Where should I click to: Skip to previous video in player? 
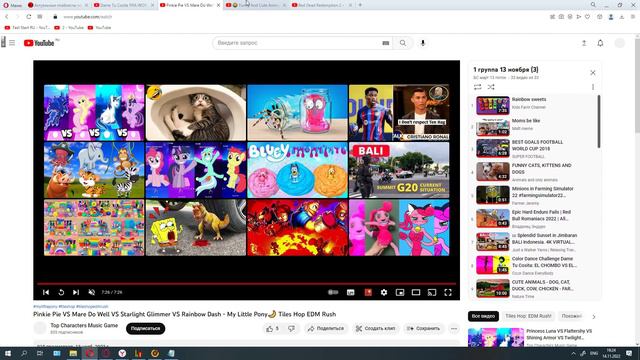click(x=46, y=292)
